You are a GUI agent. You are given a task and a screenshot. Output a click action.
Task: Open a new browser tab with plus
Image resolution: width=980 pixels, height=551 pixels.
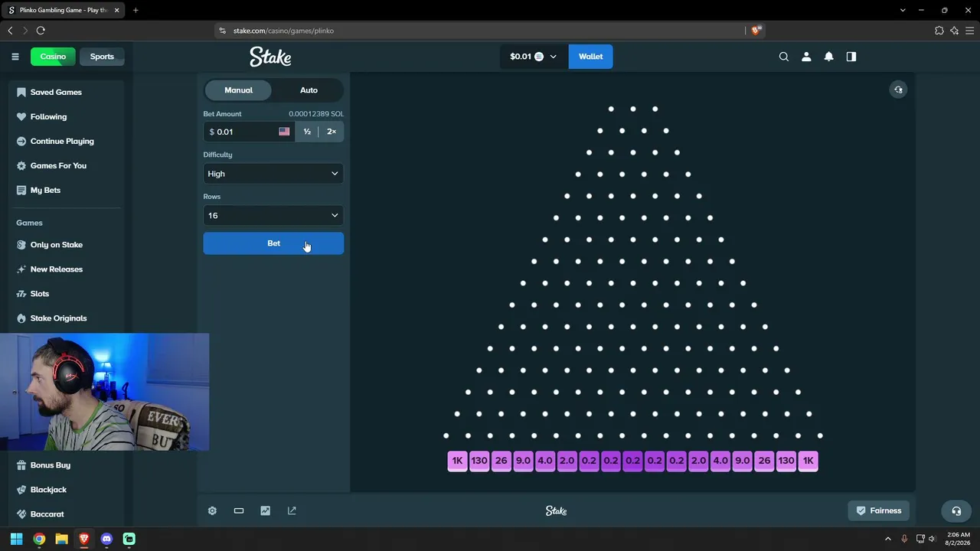136,10
